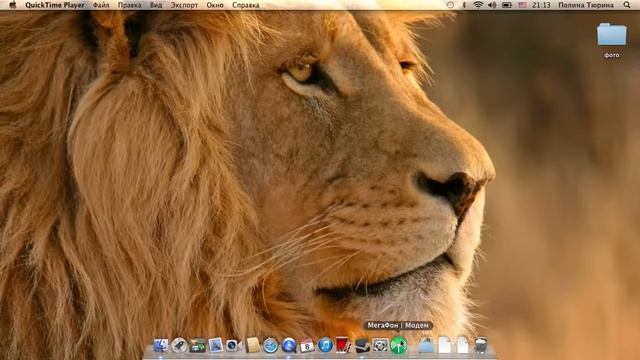Open the document stack next to blue folder
The image size is (640, 360).
tap(444, 345)
